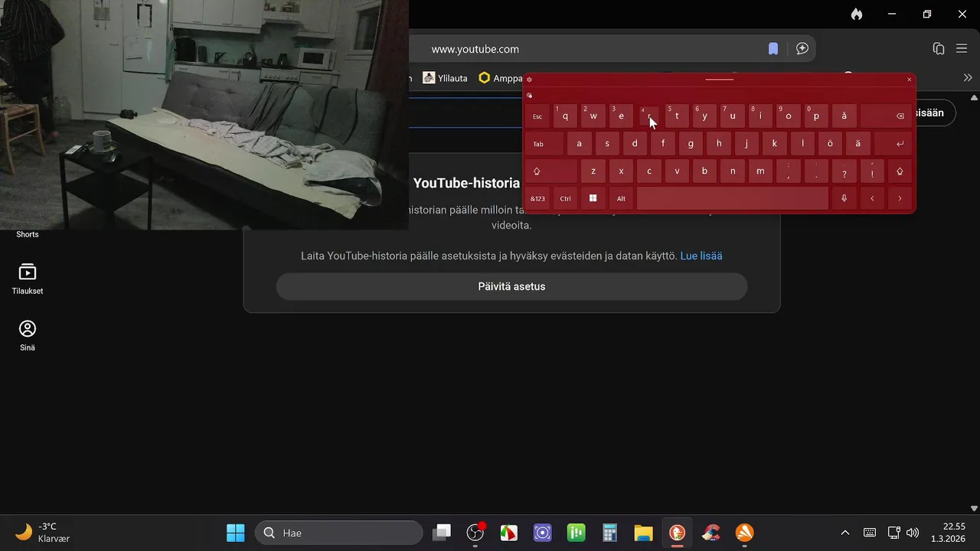
Task: Open the green bars app in taskbar
Action: (577, 533)
